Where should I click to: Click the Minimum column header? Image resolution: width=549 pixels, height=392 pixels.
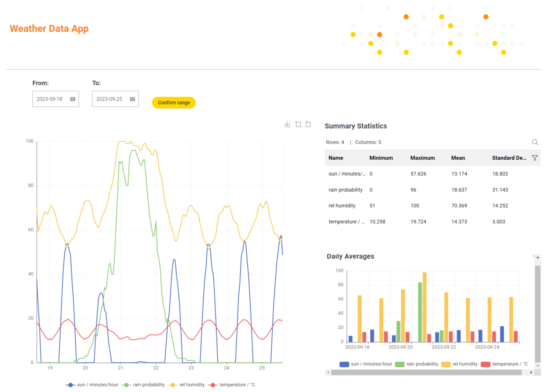point(381,158)
